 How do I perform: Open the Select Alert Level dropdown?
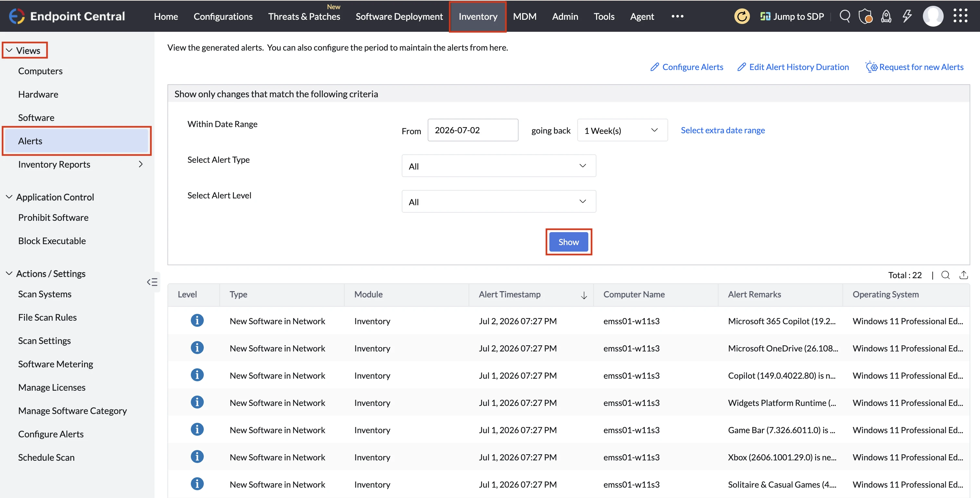[x=499, y=201]
